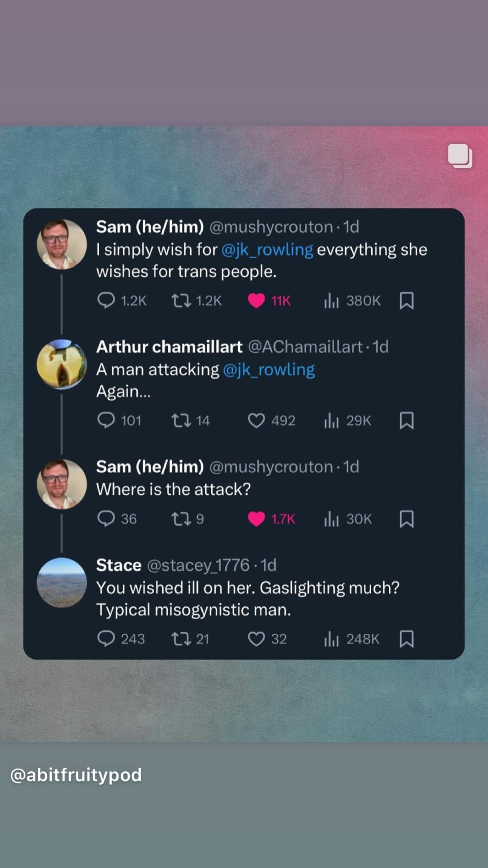The height and width of the screenshot is (868, 488).
Task: Bookmark Sam's first tweet about wishes
Action: click(406, 300)
